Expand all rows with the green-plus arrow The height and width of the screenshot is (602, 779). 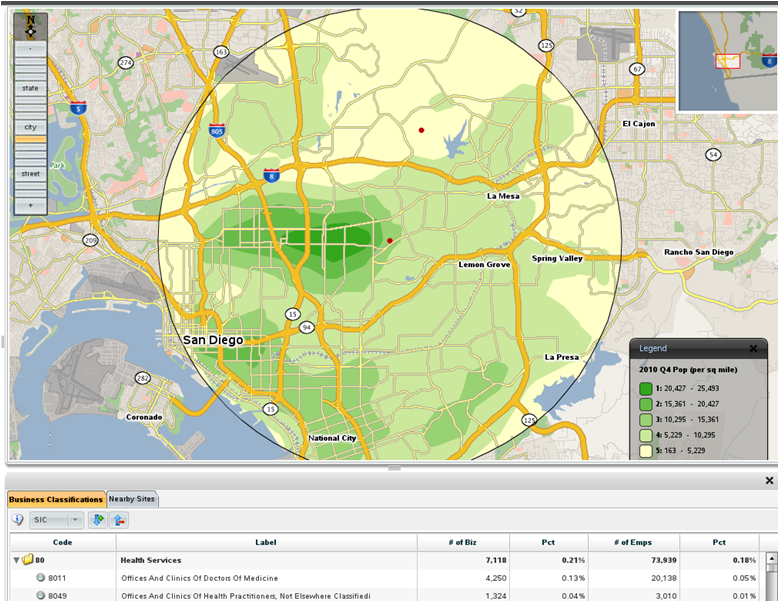98,520
